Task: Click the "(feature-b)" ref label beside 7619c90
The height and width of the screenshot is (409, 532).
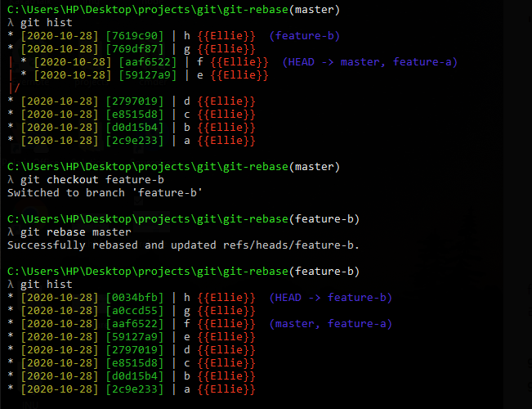Action: pos(305,36)
